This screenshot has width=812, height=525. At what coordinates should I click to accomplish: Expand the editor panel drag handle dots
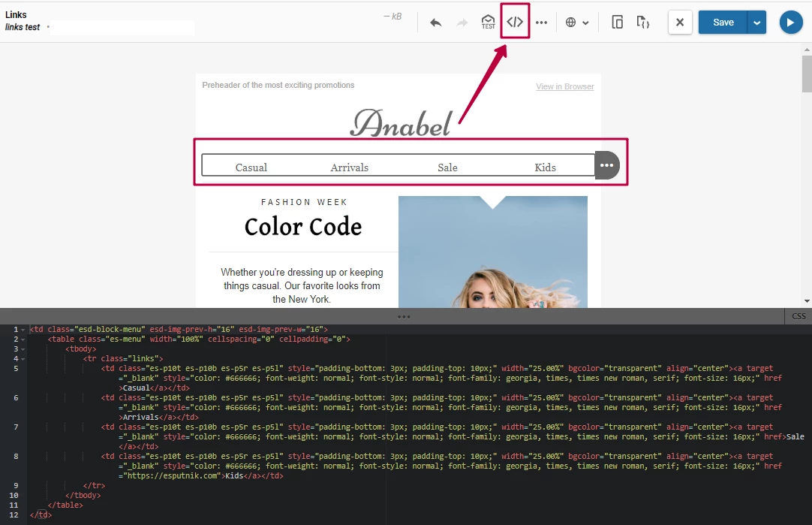tap(404, 316)
